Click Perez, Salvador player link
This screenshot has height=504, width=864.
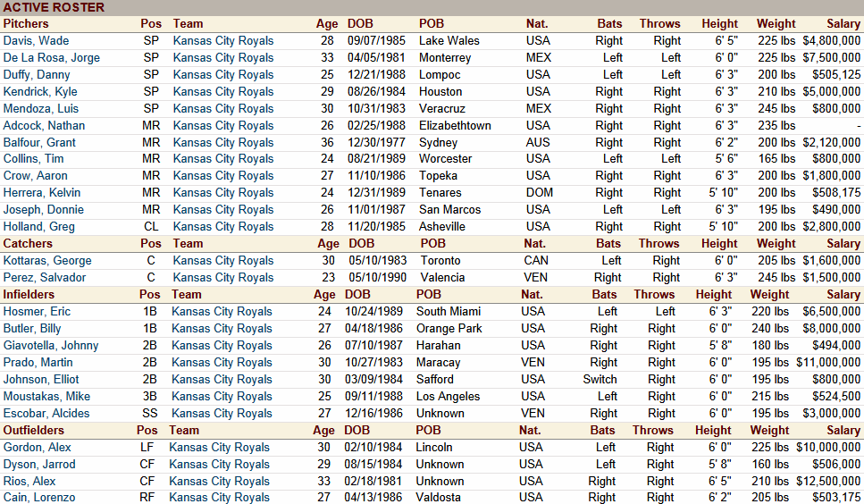[x=45, y=278]
